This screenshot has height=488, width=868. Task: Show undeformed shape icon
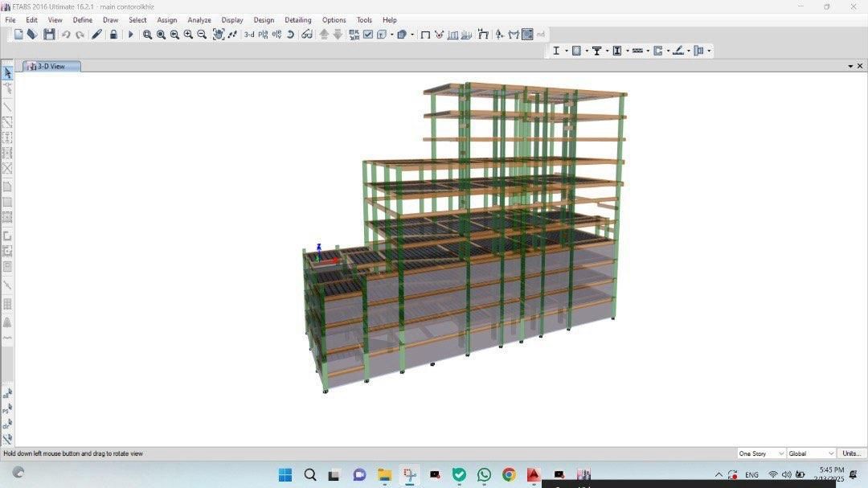pos(425,35)
